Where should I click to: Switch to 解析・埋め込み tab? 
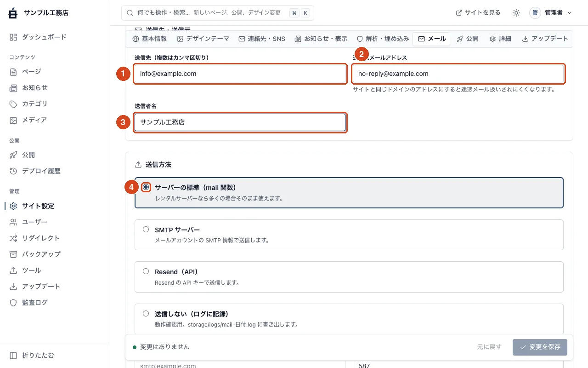(383, 39)
